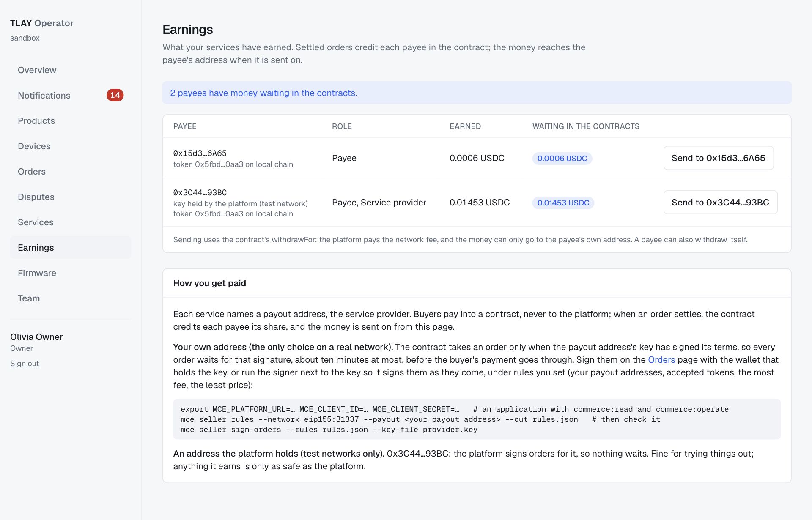Click Send to 0x3C44…93BC button

(x=720, y=203)
